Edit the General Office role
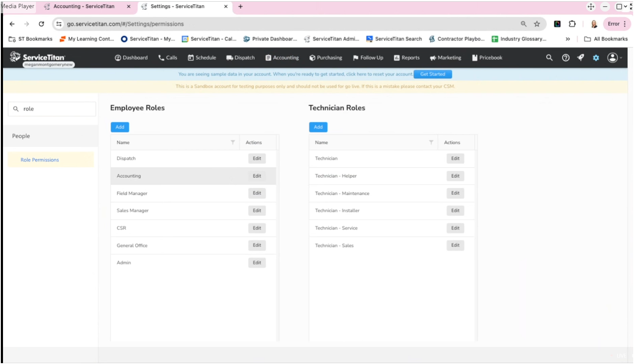Viewport: 634px width, 364px height. 257,246
